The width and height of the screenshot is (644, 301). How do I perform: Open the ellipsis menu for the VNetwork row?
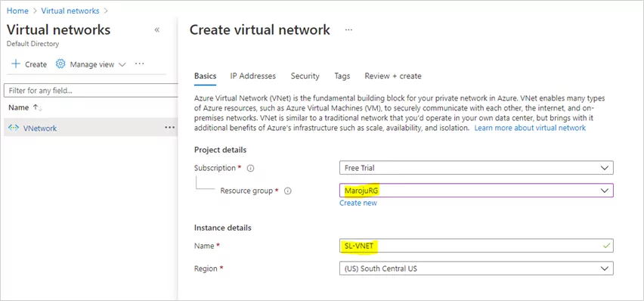[x=169, y=128]
